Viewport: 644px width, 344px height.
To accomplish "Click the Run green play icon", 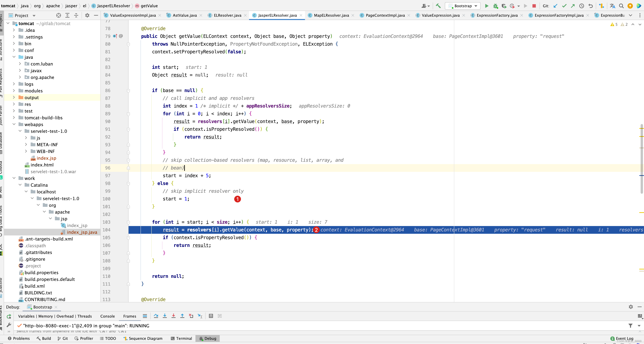I will point(486,6).
